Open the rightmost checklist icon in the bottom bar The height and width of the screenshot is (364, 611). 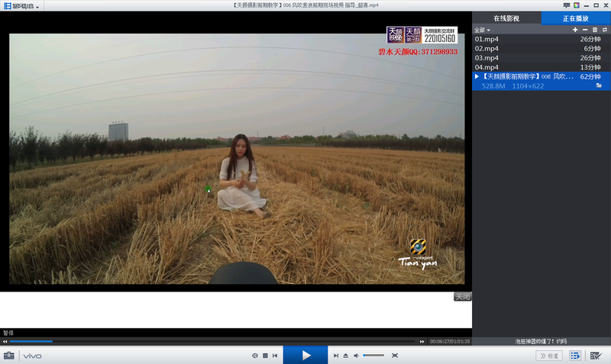pyautogui.click(x=596, y=356)
